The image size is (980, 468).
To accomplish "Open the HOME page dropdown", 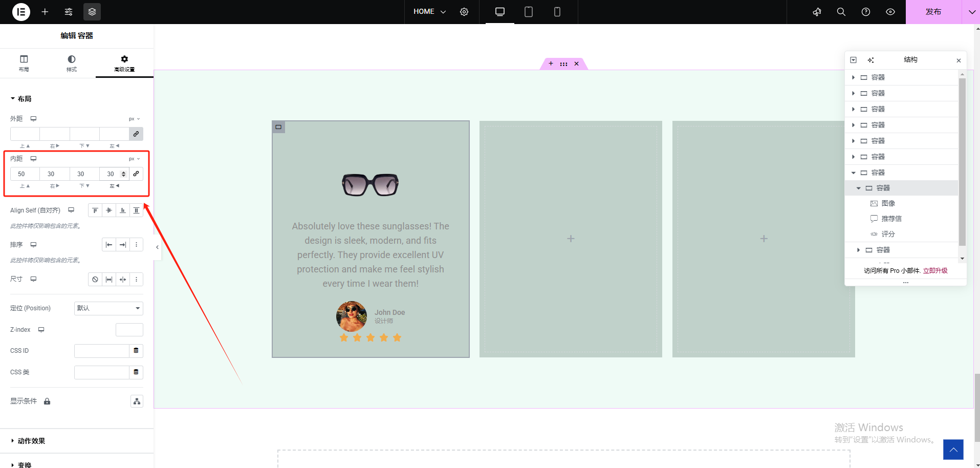I will click(429, 12).
